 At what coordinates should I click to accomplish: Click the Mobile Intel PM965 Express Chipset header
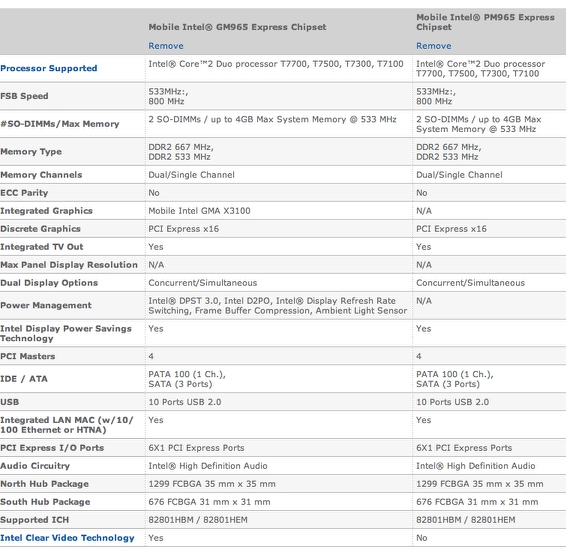[485, 22]
